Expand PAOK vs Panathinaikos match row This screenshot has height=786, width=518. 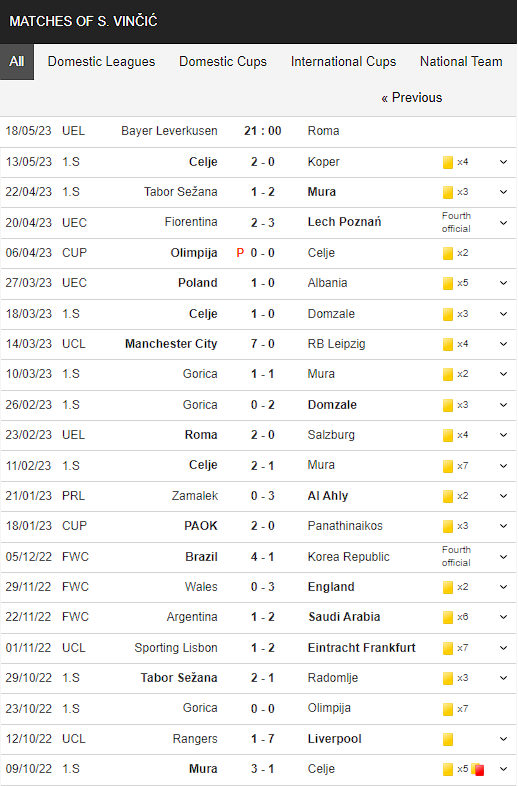[x=503, y=526]
